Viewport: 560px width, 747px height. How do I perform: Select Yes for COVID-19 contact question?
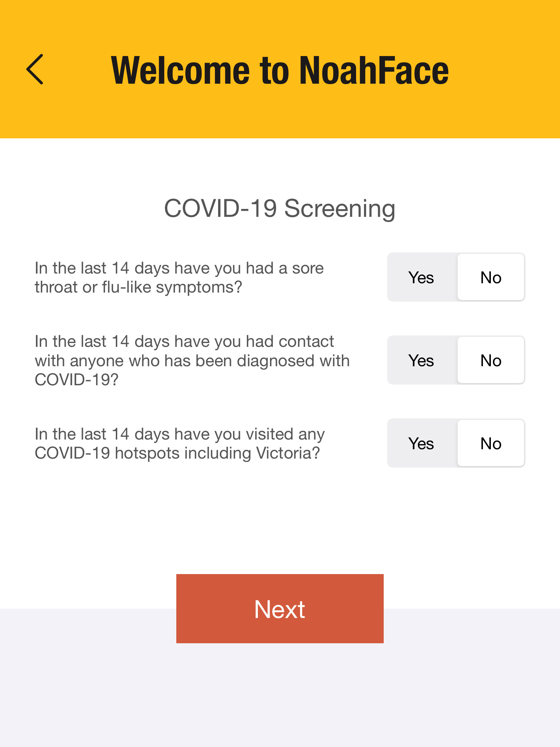click(x=422, y=360)
